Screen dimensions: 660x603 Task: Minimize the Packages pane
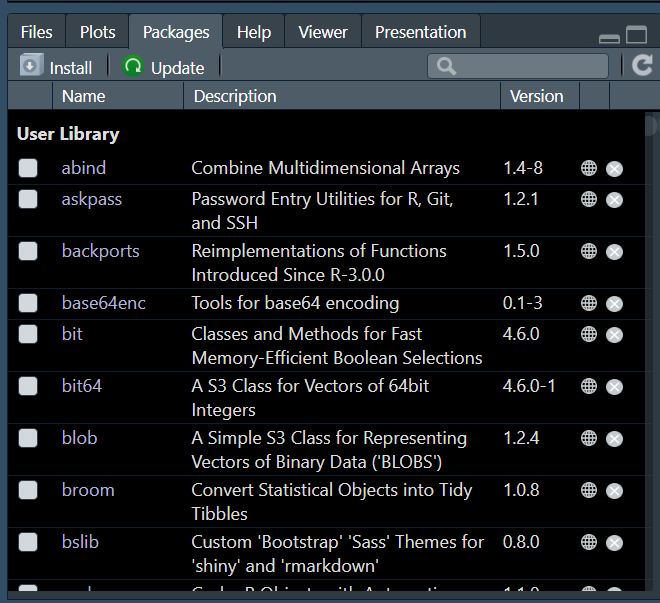point(609,39)
